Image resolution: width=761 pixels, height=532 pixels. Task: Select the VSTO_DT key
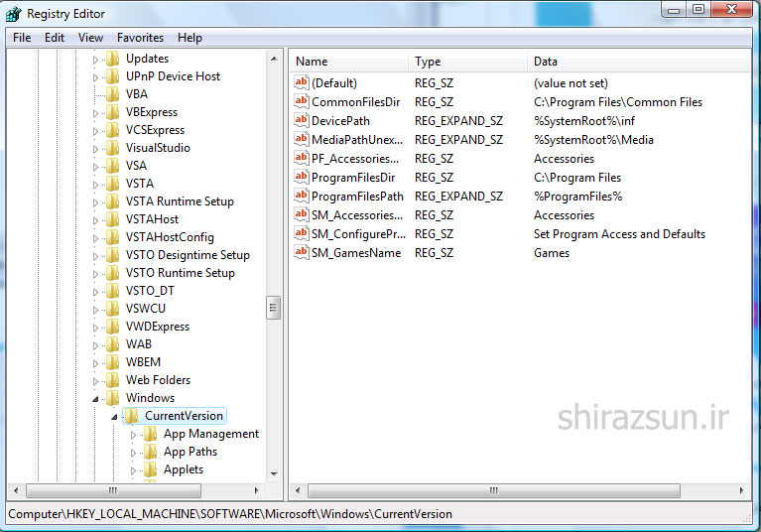150,291
